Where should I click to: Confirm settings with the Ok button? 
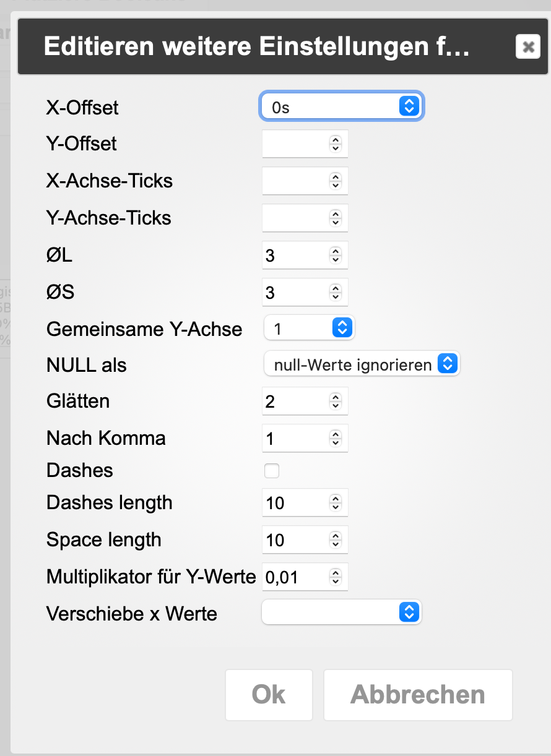point(269,695)
